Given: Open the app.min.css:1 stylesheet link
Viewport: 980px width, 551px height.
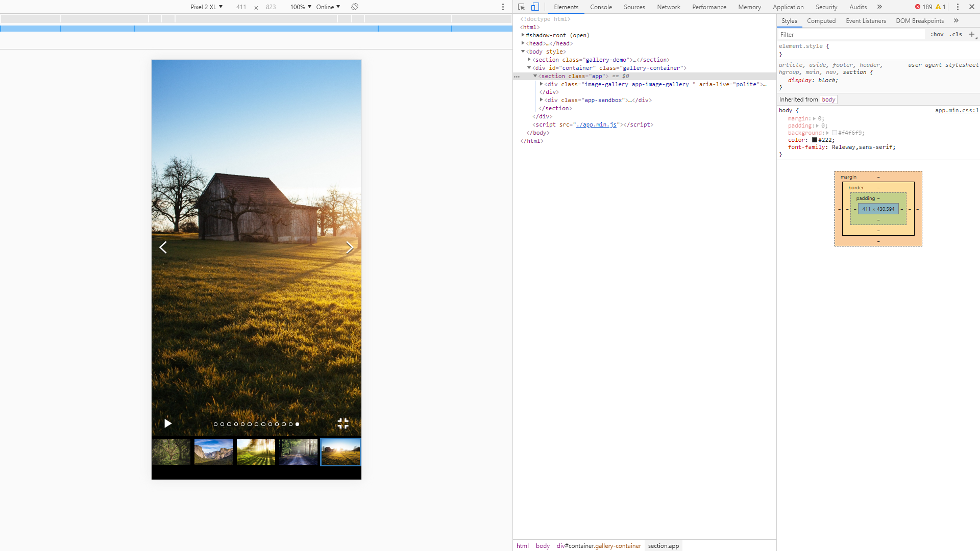Looking at the screenshot, I should pyautogui.click(x=957, y=110).
